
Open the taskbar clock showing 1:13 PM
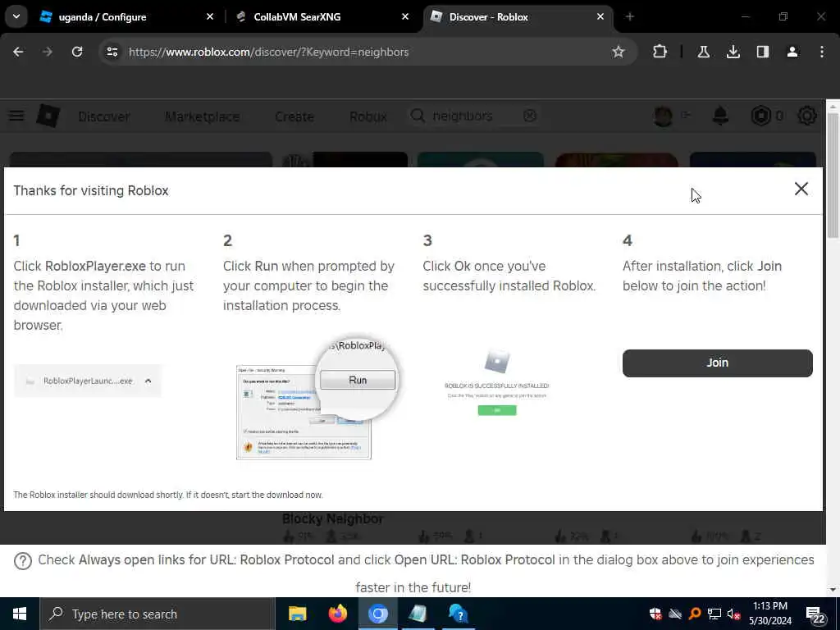tap(769, 614)
